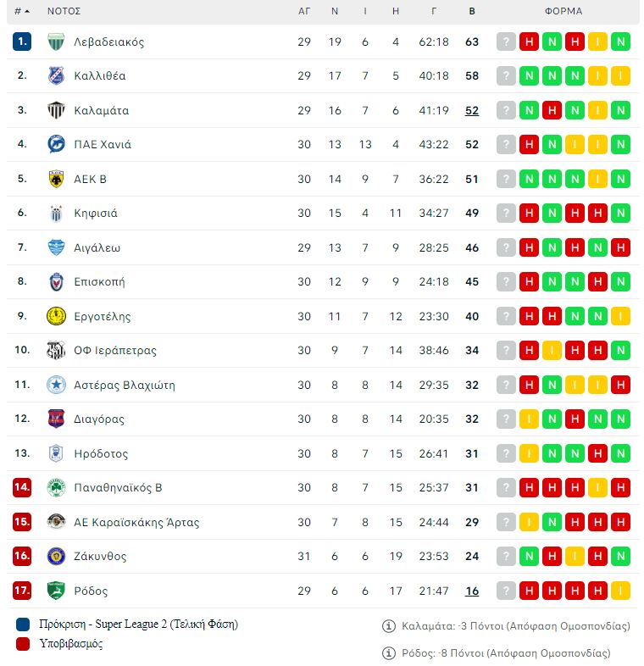Open the Κηφισιά team link
The height and width of the screenshot is (666, 644).
tap(96, 214)
